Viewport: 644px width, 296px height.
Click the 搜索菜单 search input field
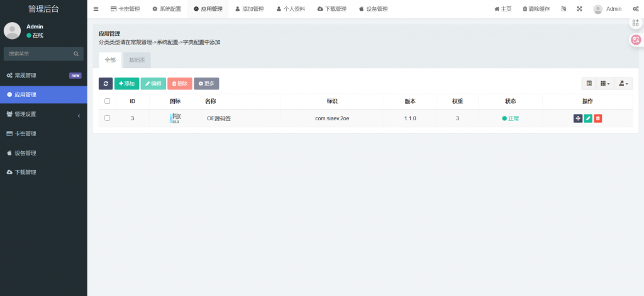[39, 54]
